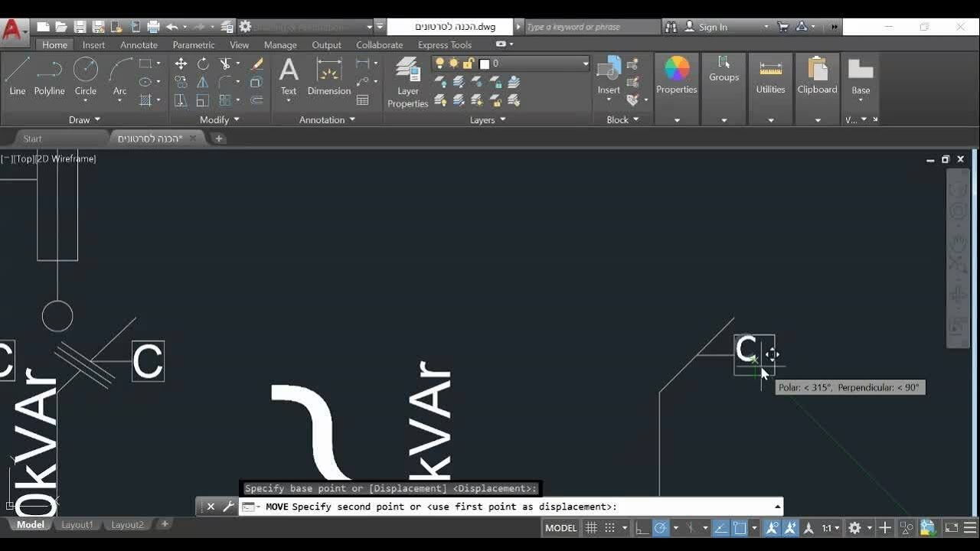This screenshot has height=551, width=980.
Task: Click the Offset tool icon
Action: (257, 100)
